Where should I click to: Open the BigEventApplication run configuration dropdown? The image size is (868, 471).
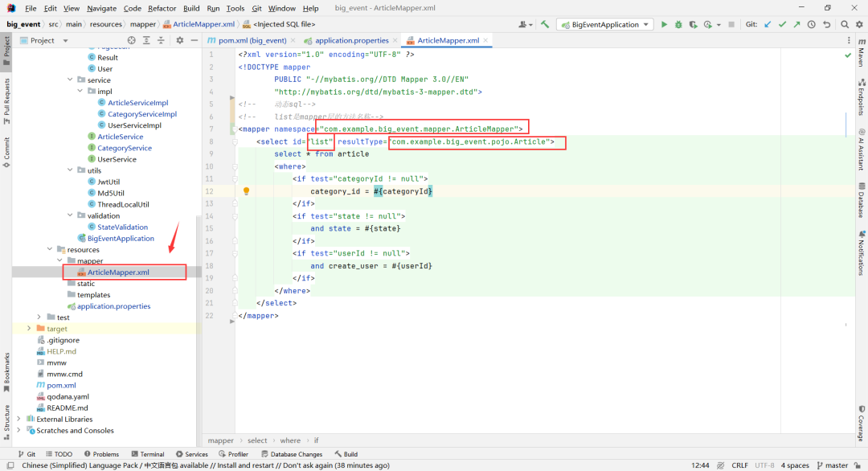pyautogui.click(x=604, y=24)
